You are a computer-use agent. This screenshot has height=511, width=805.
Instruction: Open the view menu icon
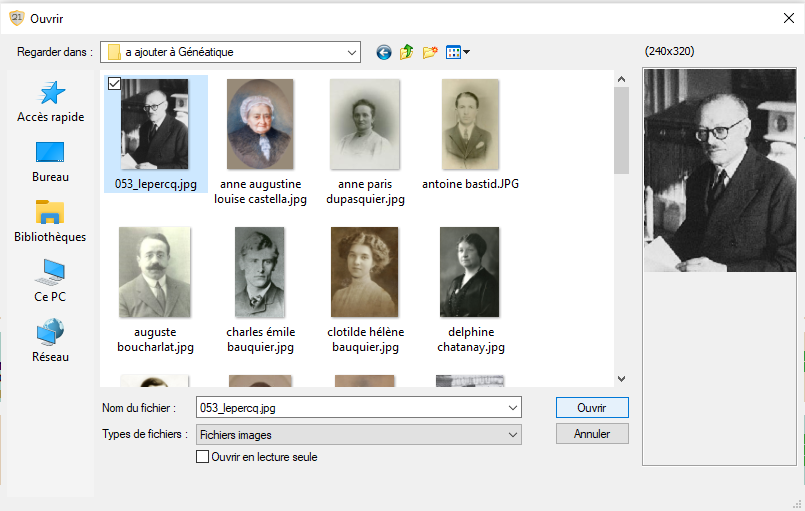(453, 52)
